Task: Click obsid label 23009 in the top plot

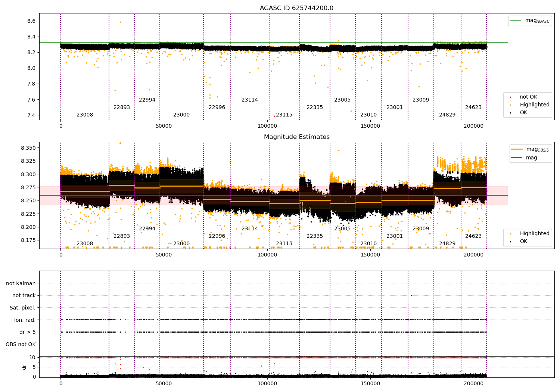Action: [x=421, y=100]
